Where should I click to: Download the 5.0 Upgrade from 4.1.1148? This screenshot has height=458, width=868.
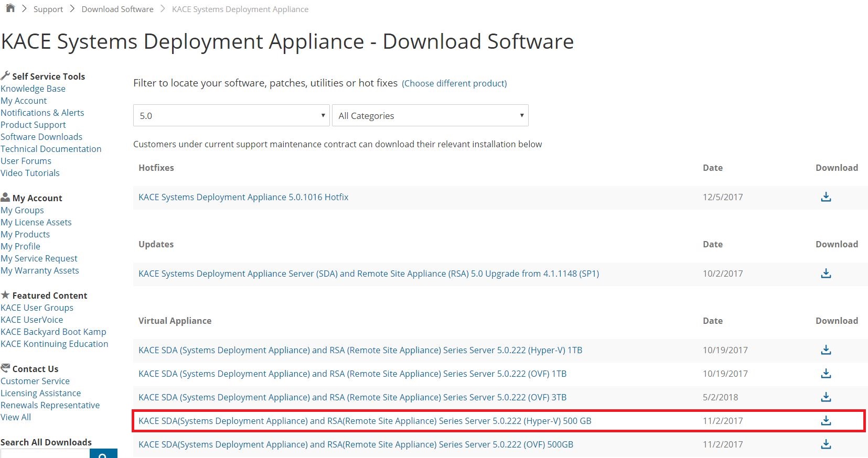pyautogui.click(x=826, y=274)
